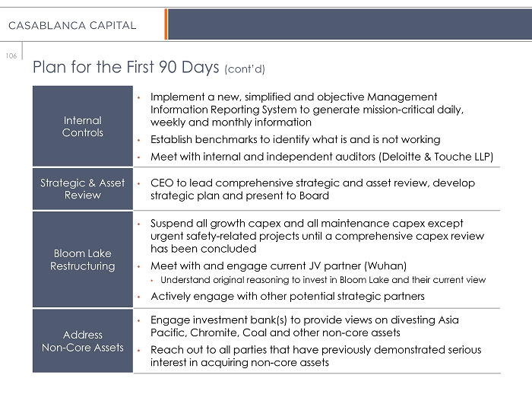Select the Strategic & Asset Review box
The image size is (532, 407).
[x=82, y=189]
